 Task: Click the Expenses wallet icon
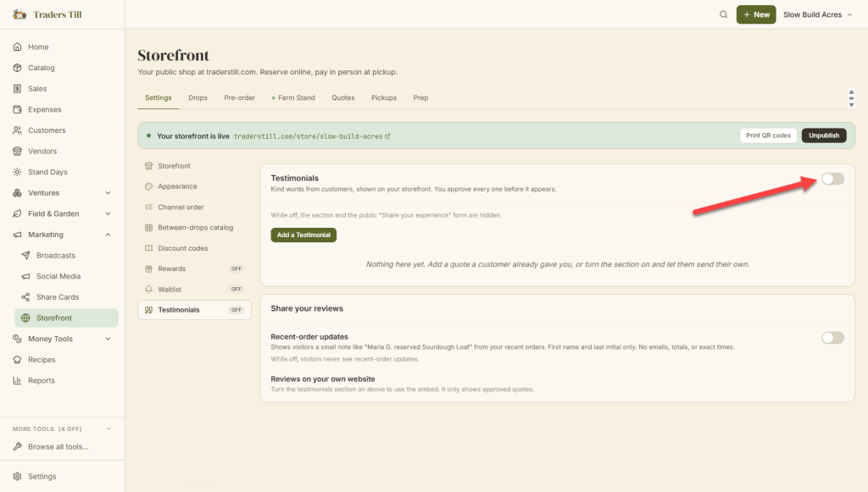[17, 109]
